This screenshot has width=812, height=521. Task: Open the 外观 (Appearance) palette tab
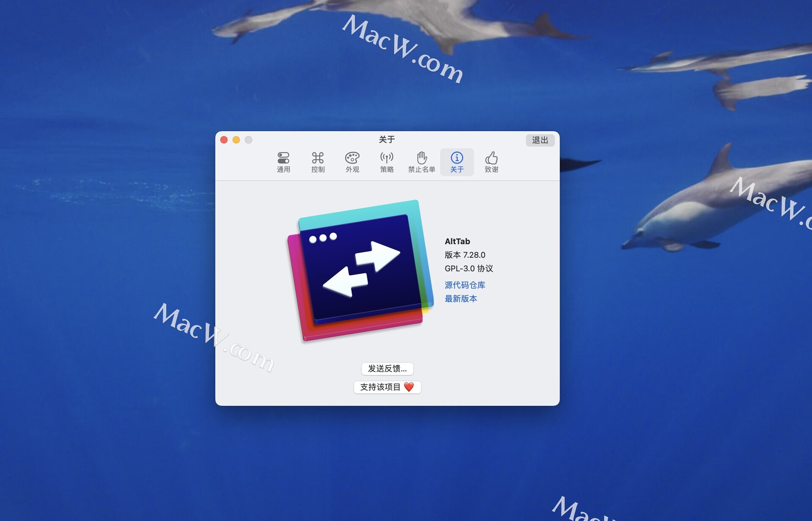click(x=352, y=162)
